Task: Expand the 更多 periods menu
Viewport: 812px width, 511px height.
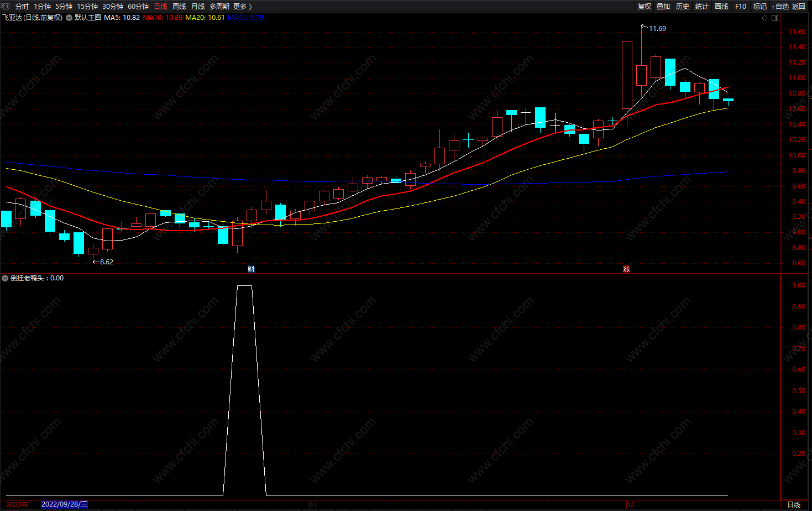Action: tap(243, 7)
